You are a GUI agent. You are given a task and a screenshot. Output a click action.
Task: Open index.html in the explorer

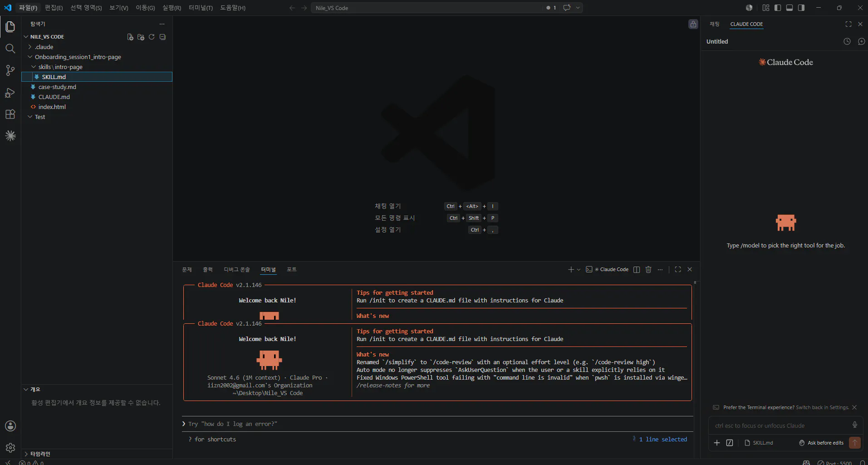(x=97, y=107)
